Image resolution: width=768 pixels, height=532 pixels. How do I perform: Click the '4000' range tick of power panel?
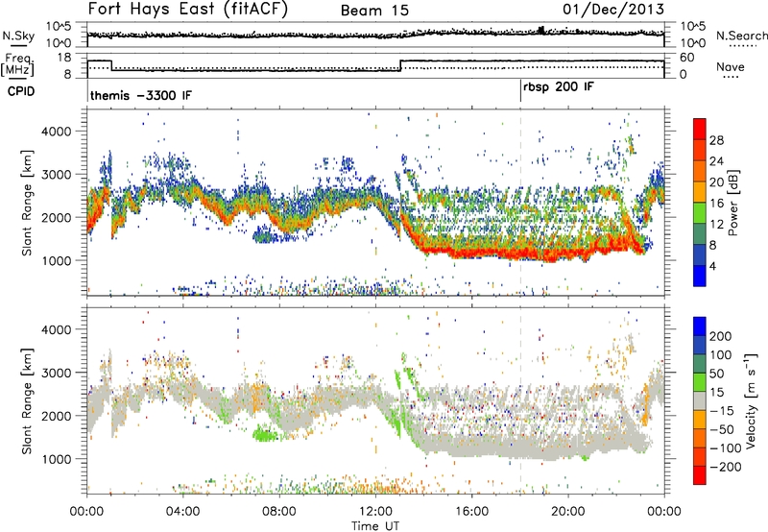56,132
